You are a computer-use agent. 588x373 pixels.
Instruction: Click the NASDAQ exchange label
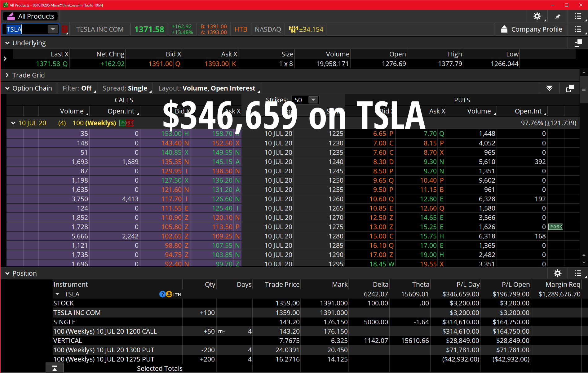pos(268,29)
